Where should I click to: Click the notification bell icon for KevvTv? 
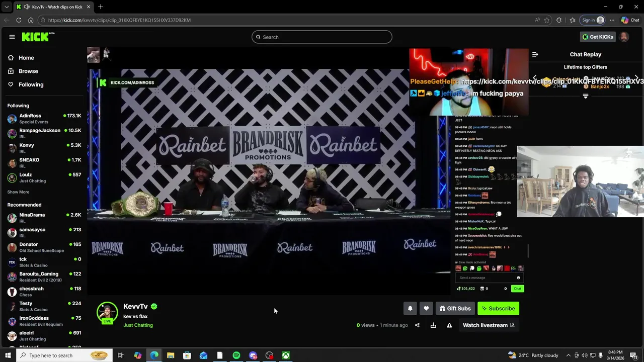click(x=410, y=308)
